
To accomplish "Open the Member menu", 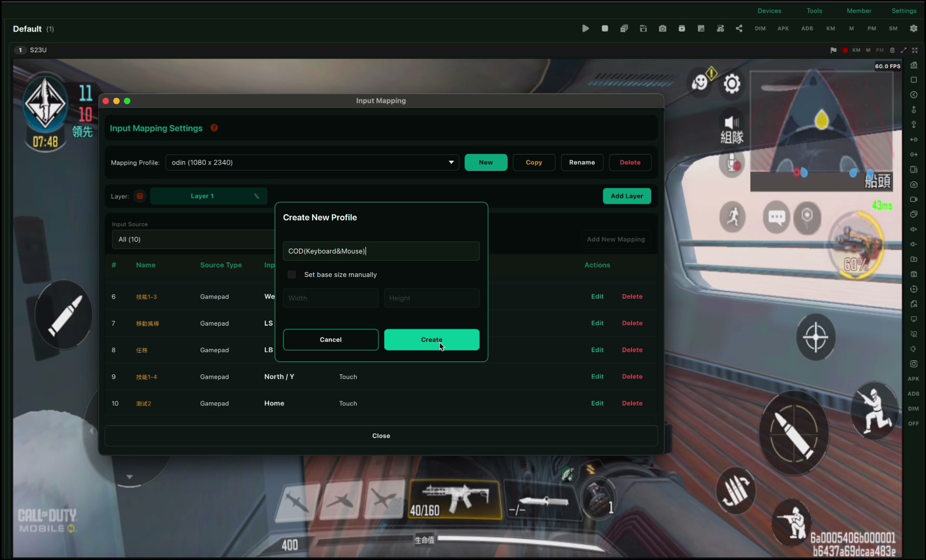I will [x=859, y=11].
